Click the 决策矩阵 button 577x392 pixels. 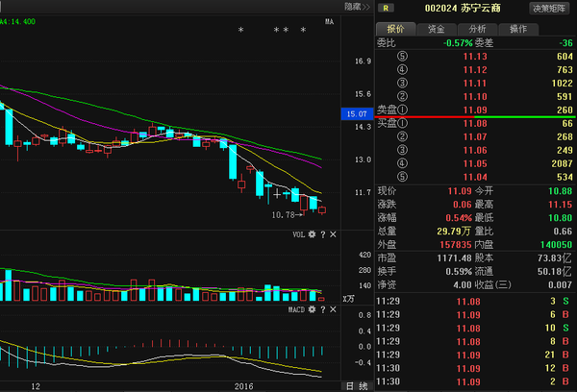(x=549, y=8)
